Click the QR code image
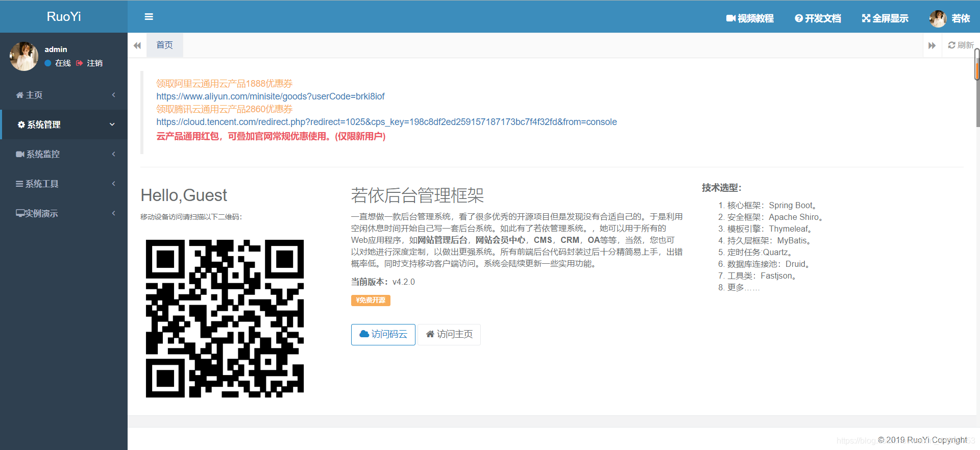The image size is (980, 450). tap(225, 319)
